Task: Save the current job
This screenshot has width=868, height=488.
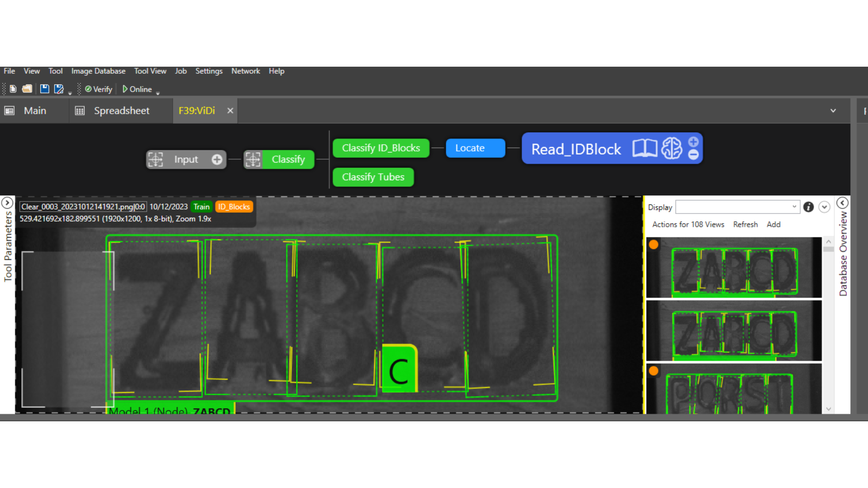Action: click(44, 88)
